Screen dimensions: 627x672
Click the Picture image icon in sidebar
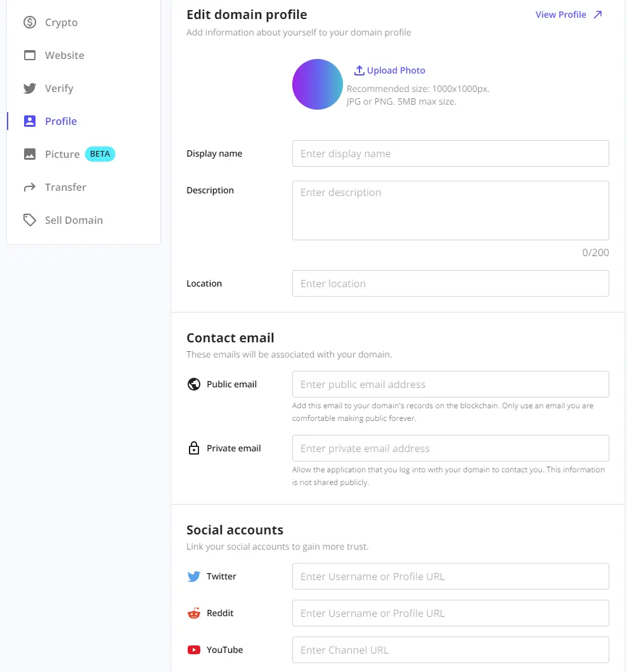[x=30, y=154]
